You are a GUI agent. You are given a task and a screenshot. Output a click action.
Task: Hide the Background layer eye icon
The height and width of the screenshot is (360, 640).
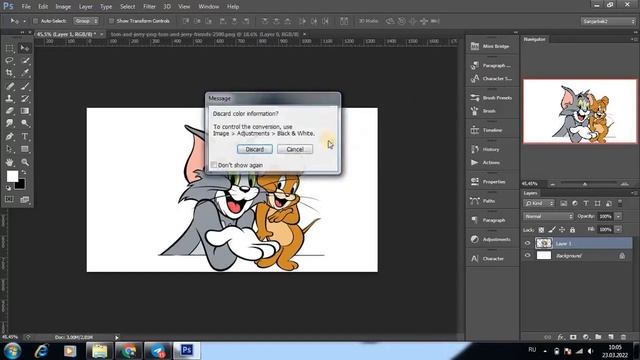(527, 256)
